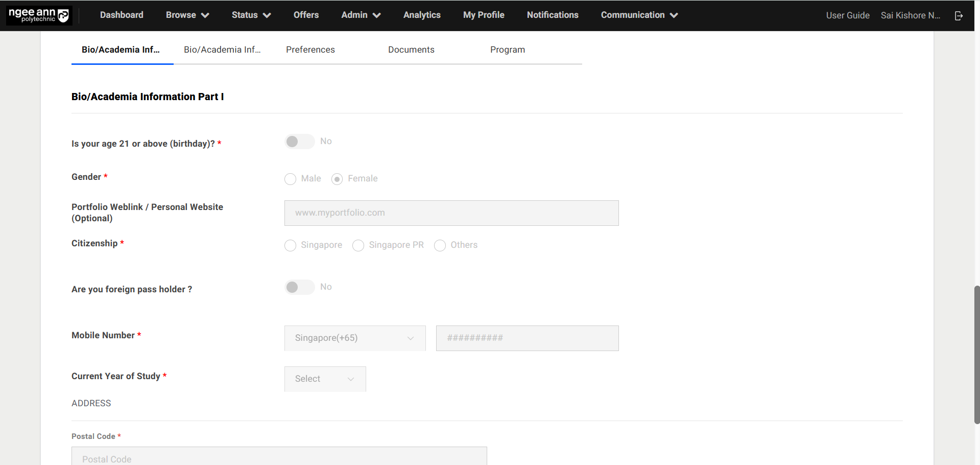This screenshot has height=465, width=980.
Task: Open the User Guide link
Action: tap(847, 15)
